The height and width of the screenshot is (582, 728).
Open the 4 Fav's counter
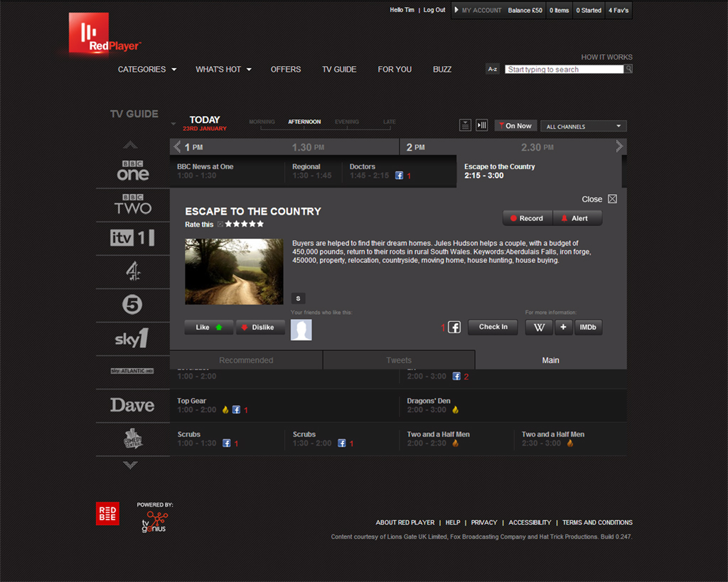(619, 10)
